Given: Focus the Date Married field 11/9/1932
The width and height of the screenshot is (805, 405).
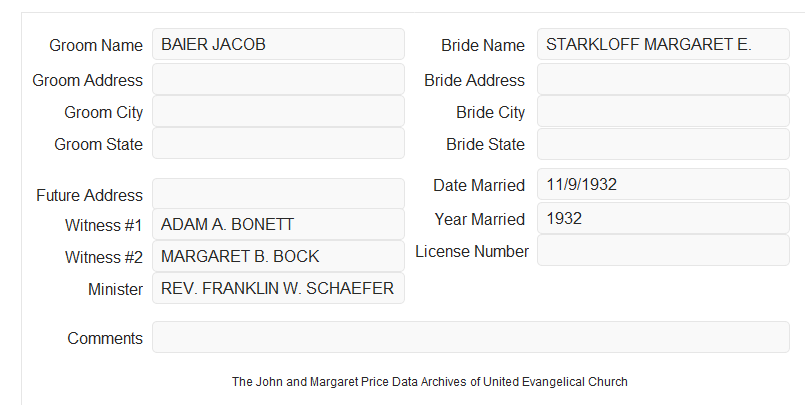Looking at the screenshot, I should (663, 184).
